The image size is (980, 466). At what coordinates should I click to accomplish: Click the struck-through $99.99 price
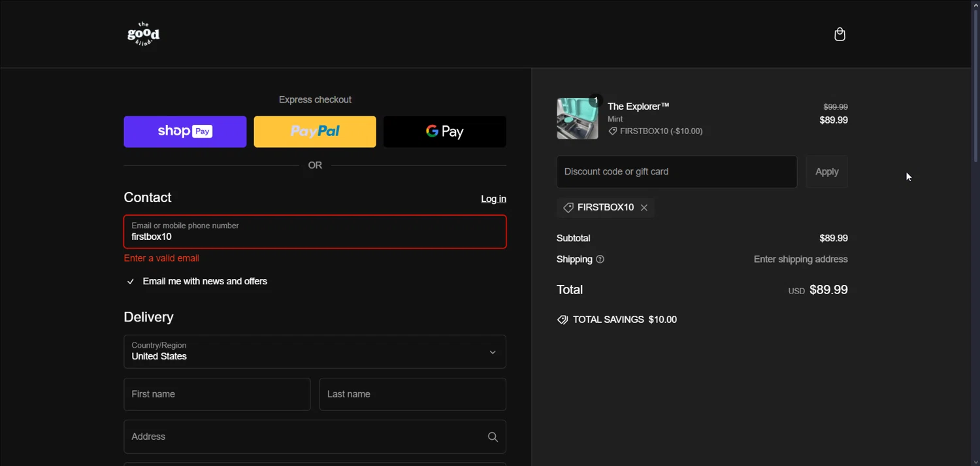pos(836,107)
